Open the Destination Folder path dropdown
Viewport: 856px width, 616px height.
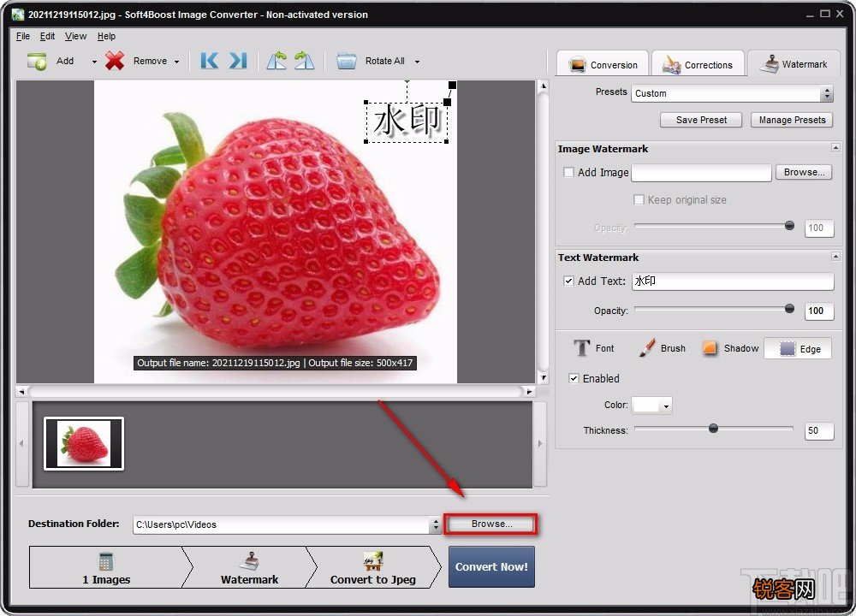(435, 524)
